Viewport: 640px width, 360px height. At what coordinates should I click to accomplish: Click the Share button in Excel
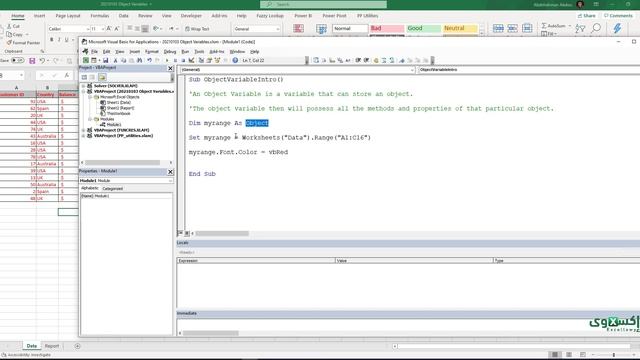click(587, 16)
